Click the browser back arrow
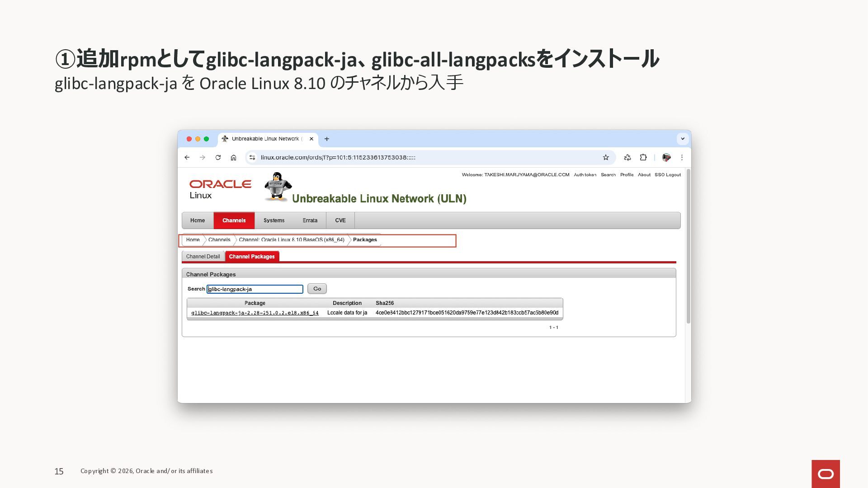868x488 pixels. [187, 157]
